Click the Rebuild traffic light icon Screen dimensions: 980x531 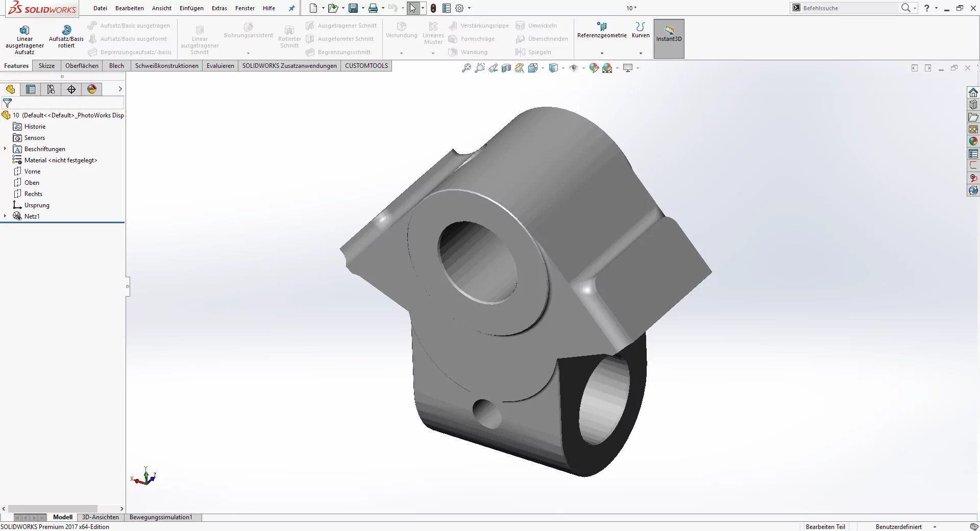(x=433, y=8)
